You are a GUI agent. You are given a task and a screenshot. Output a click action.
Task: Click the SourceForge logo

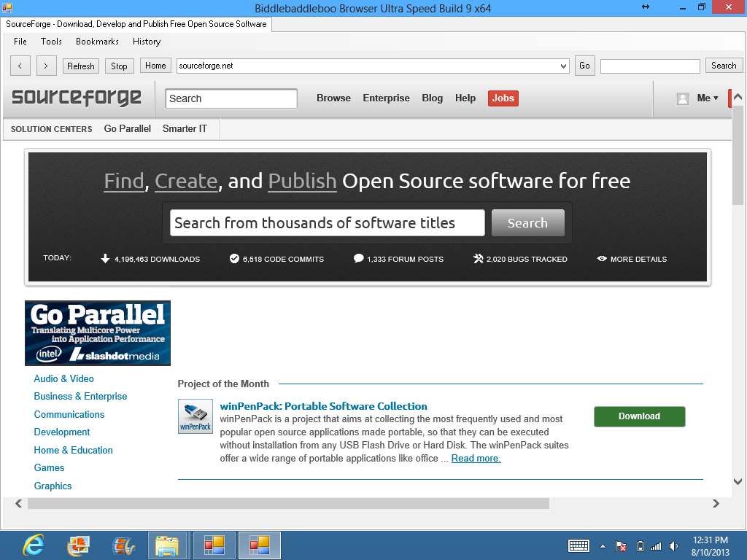pyautogui.click(x=77, y=98)
